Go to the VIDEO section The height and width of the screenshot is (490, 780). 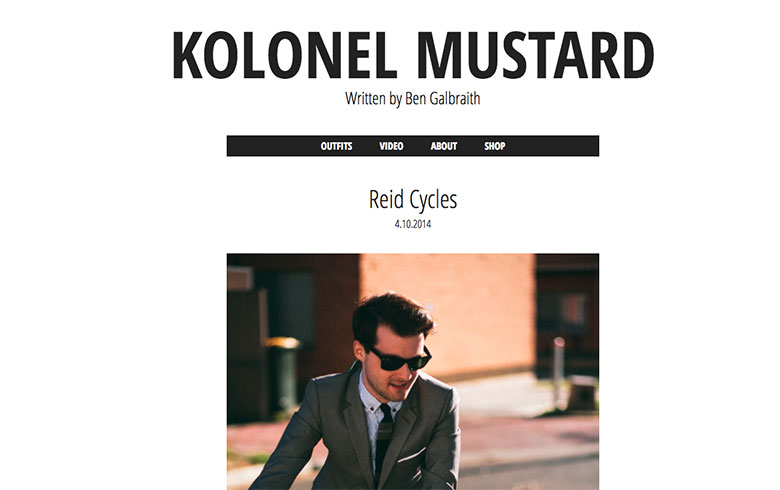point(391,146)
